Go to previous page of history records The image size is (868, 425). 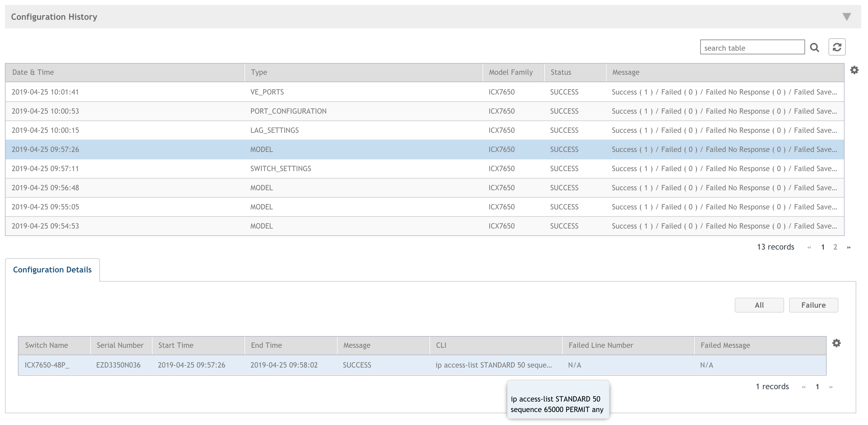(x=809, y=247)
